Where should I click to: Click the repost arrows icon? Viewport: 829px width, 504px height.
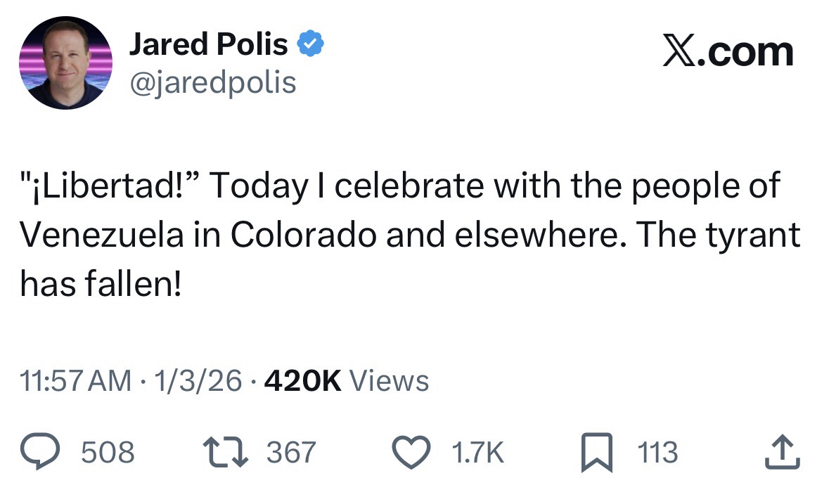coord(224,451)
